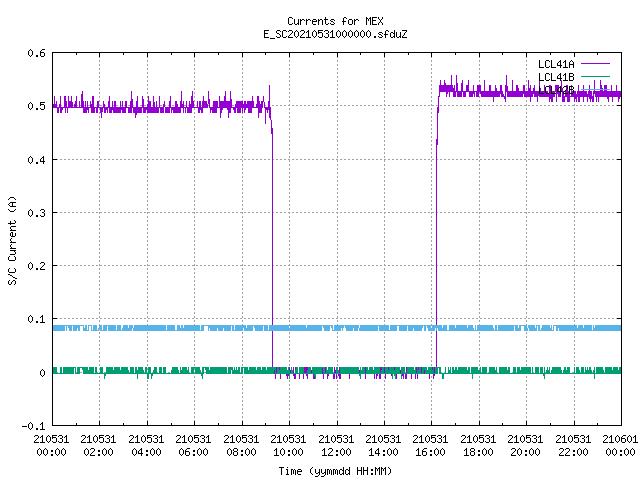Click the x-axis tick '210531 02:00'
The height and width of the screenshot is (480, 640).
pyautogui.click(x=98, y=446)
